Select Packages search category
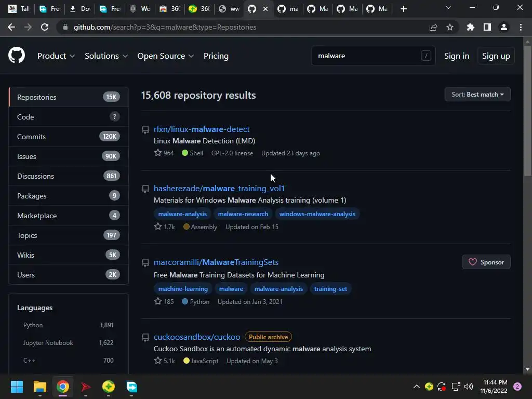This screenshot has width=532, height=399. tap(69, 196)
